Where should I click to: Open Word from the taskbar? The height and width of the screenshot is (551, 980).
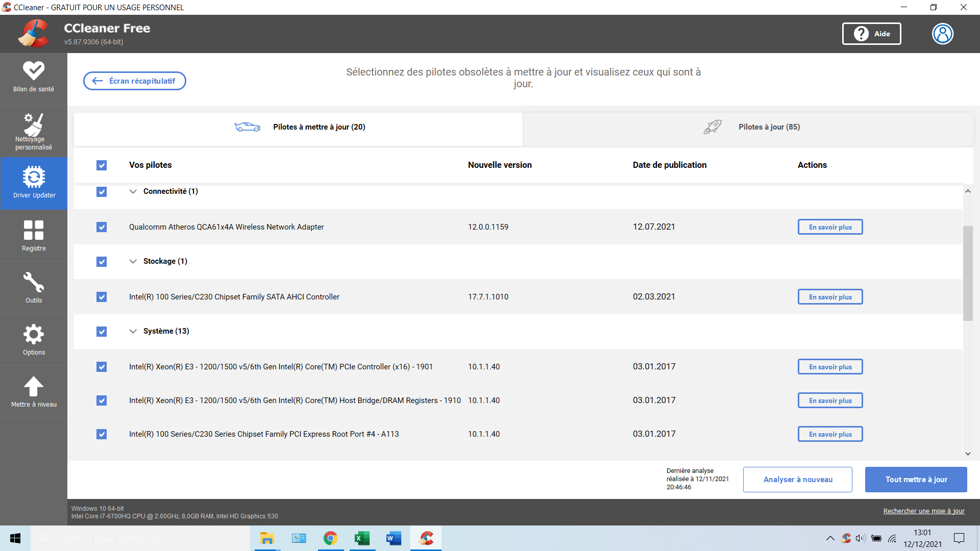click(x=394, y=538)
